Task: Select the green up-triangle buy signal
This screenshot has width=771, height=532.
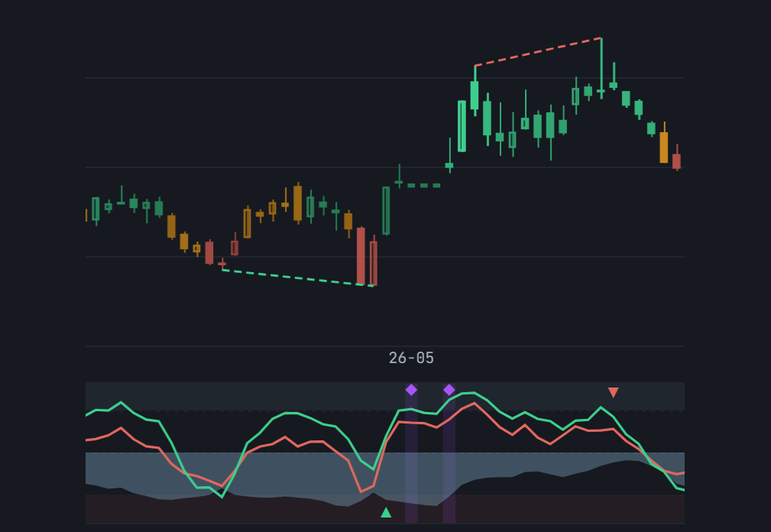Action: click(x=386, y=513)
